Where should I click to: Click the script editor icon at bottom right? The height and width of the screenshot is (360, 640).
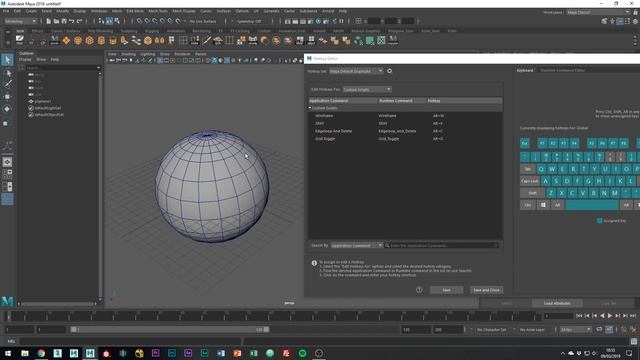(633, 341)
